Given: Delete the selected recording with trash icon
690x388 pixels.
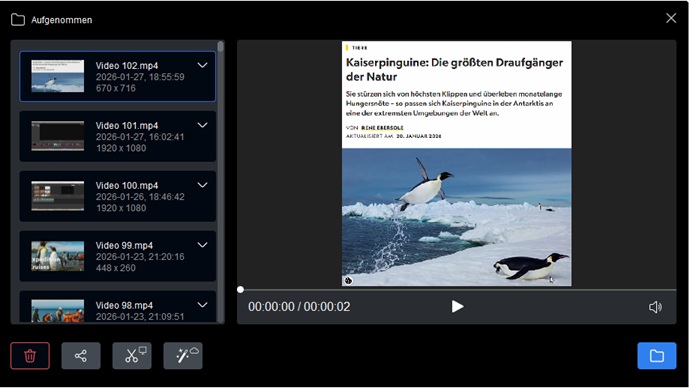Looking at the screenshot, I should point(30,355).
